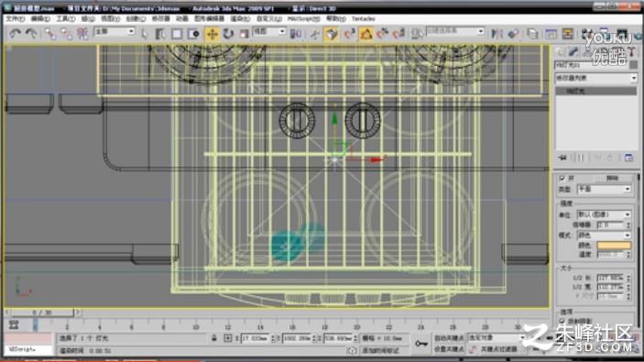Image resolution: width=644 pixels, height=362 pixels.
Task: Open the Modifier List dropdown
Action: [596, 78]
